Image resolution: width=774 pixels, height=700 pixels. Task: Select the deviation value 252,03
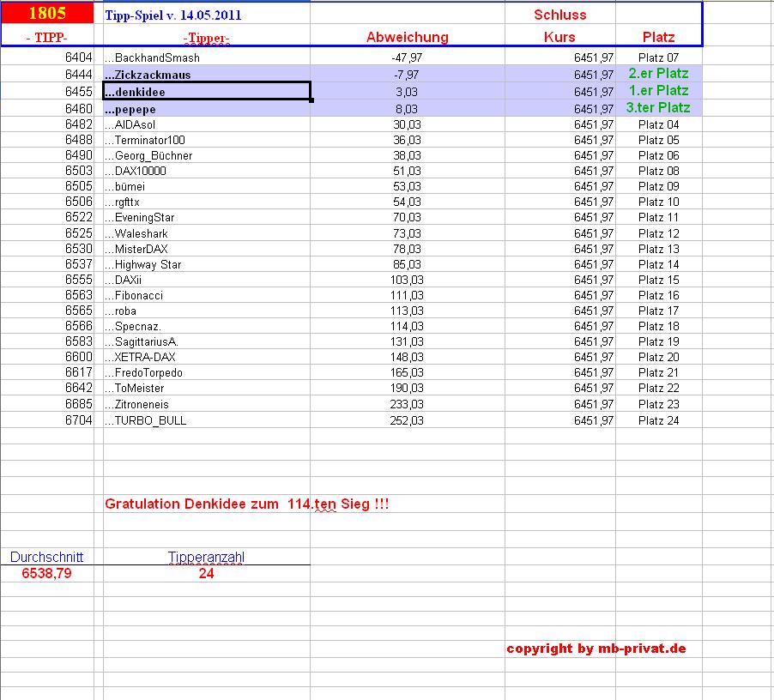[407, 421]
